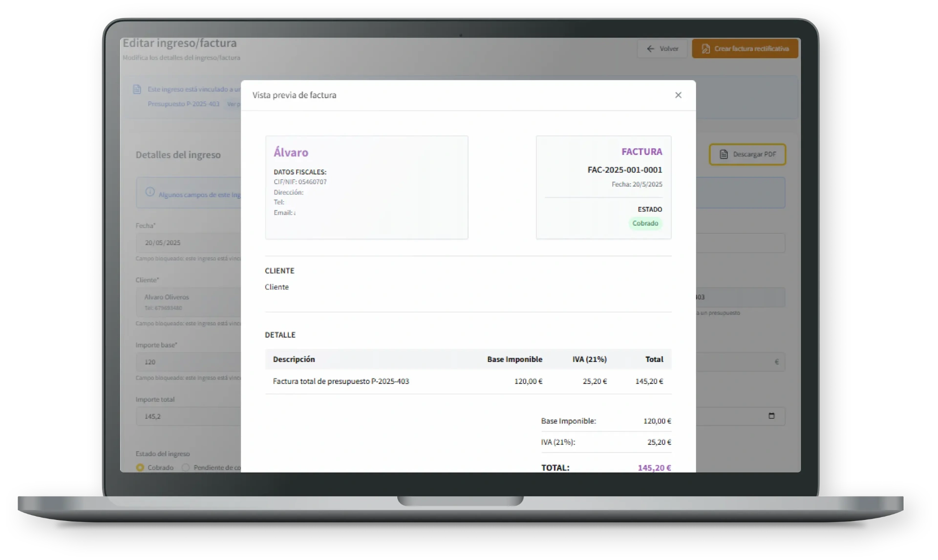
Task: Click the Total column header in table
Action: tap(654, 359)
